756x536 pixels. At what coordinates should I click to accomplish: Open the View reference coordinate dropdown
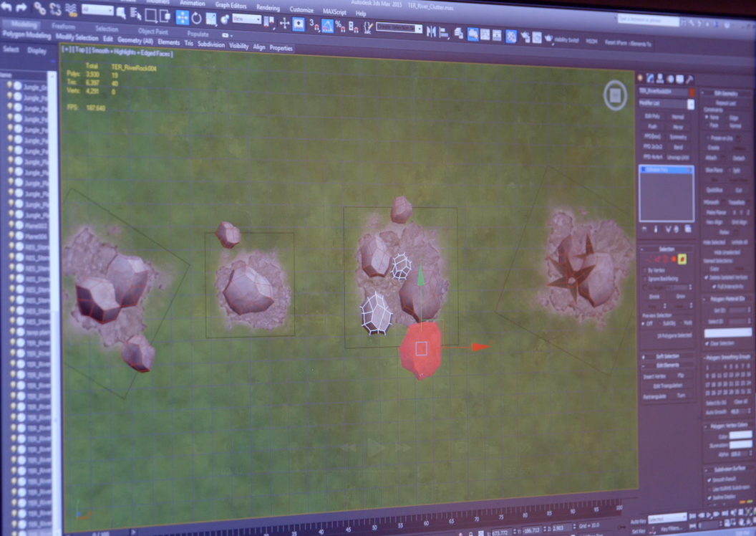[x=246, y=19]
